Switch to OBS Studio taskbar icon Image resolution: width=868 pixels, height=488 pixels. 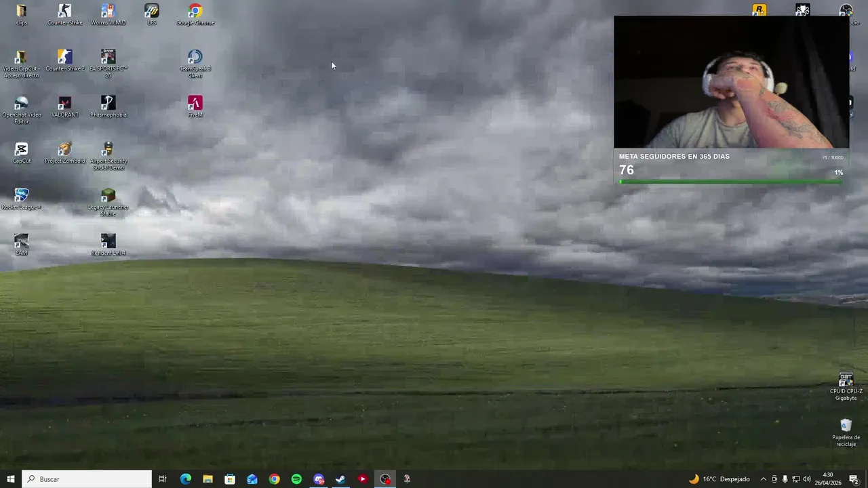coord(385,479)
